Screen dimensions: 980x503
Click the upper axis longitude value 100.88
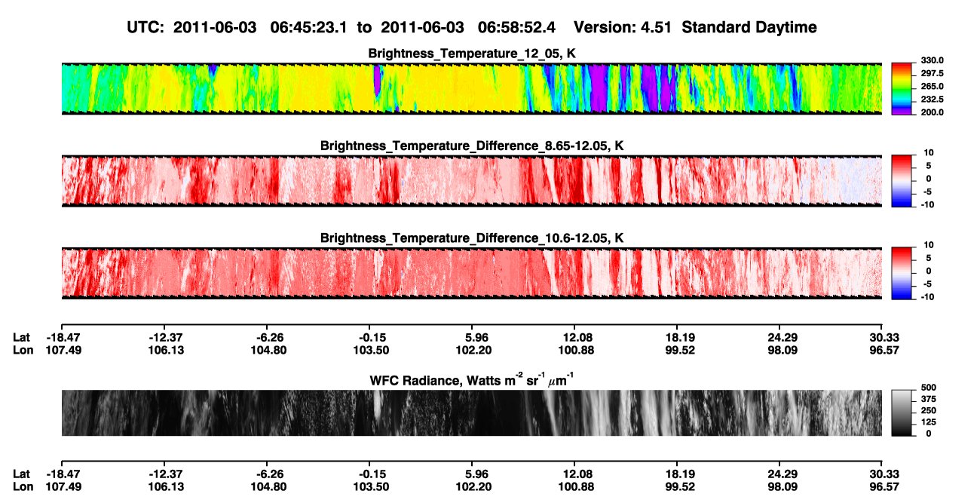click(x=577, y=350)
